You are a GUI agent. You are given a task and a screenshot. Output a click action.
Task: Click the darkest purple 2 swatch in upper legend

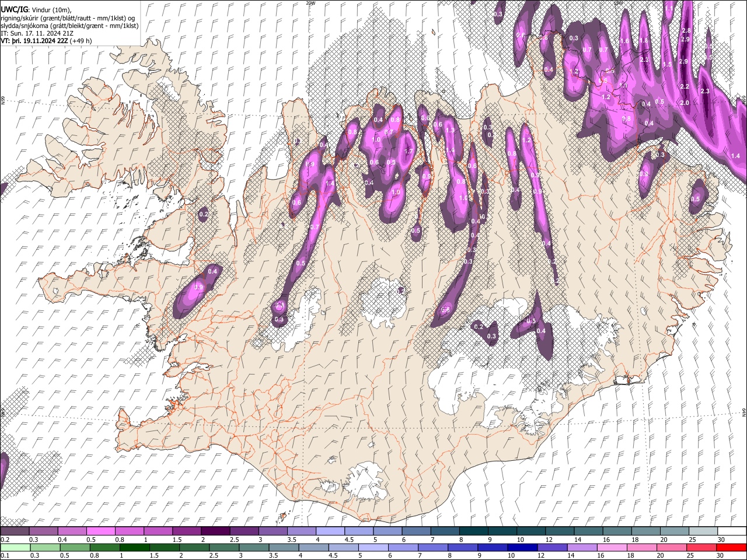click(x=215, y=531)
